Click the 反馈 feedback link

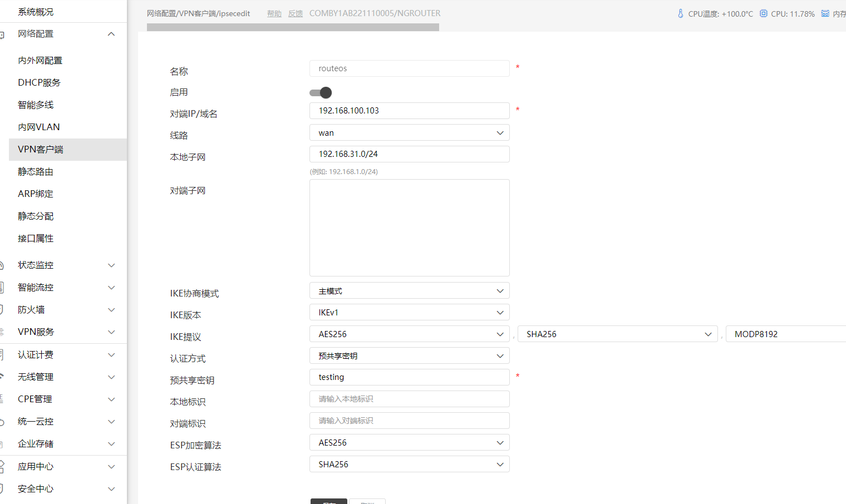(295, 13)
